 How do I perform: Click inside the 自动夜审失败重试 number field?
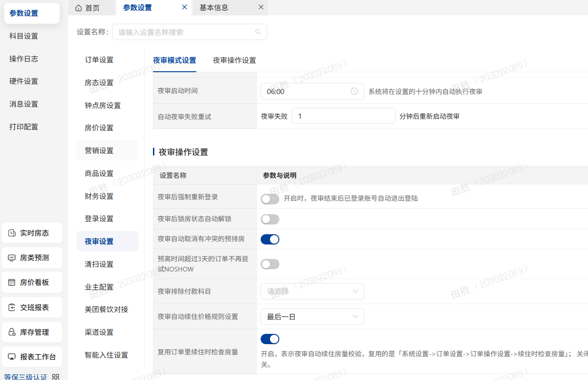(343, 115)
